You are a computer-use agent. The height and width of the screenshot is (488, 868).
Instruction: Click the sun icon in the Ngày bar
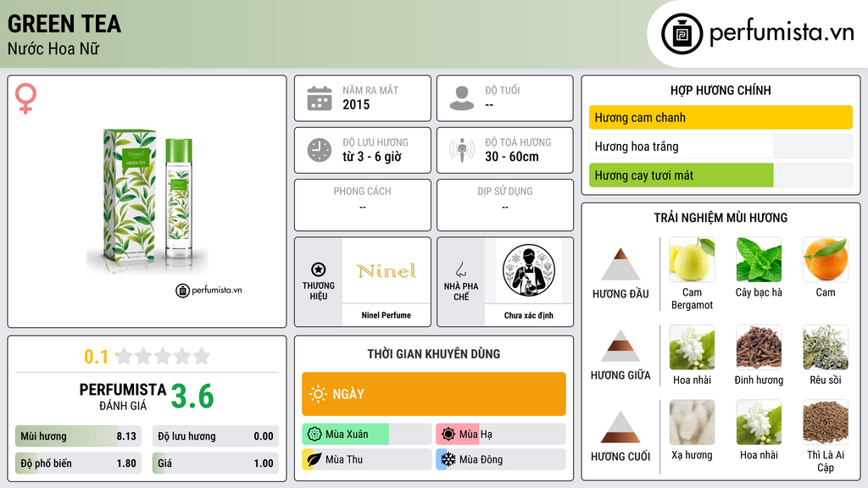(318, 394)
